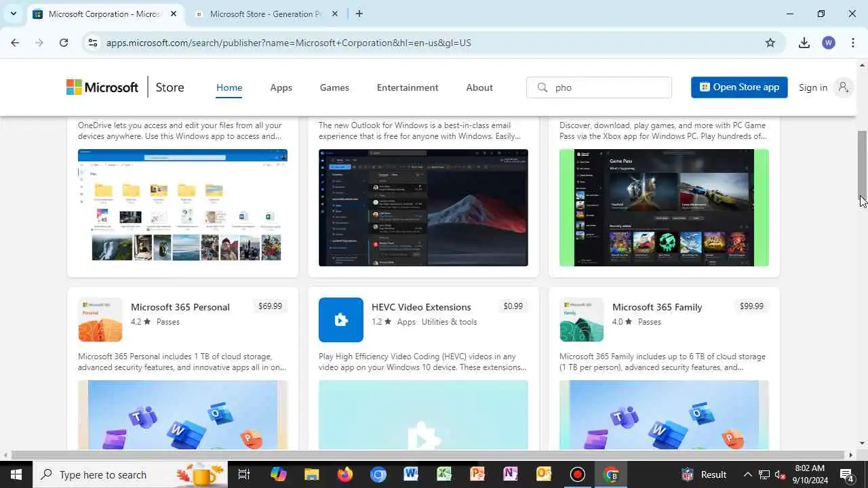View site information icon in address bar

click(x=93, y=43)
